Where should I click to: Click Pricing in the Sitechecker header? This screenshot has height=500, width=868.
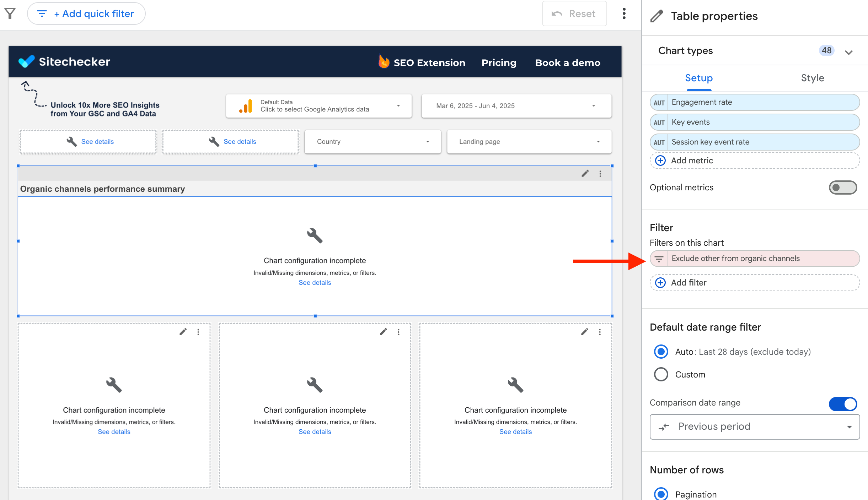tap(499, 62)
